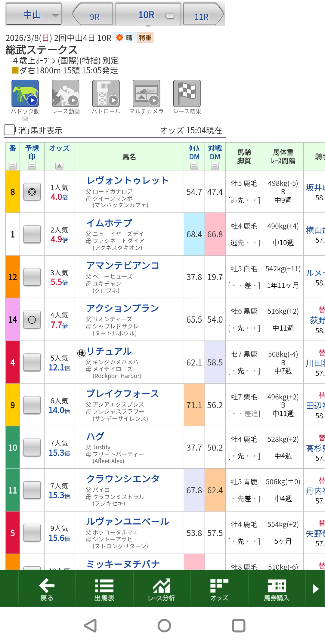Open horse アクションプラン details link
This screenshot has height=644, width=325.
pyautogui.click(x=122, y=308)
